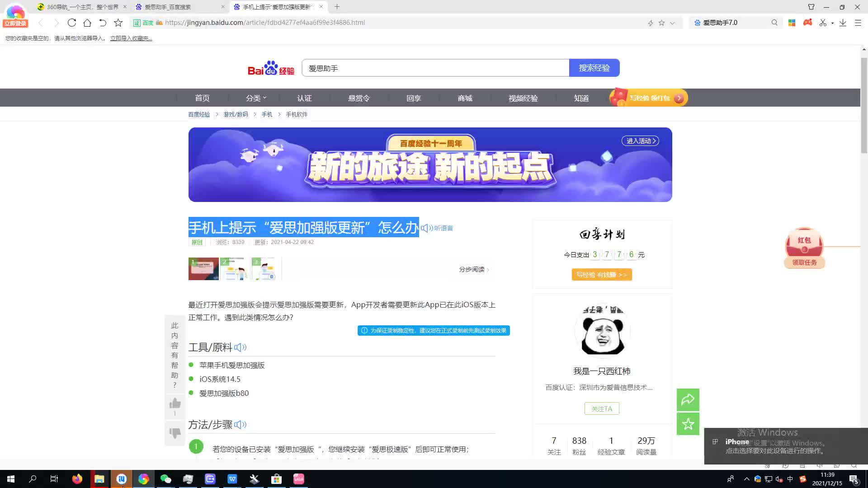Image resolution: width=868 pixels, height=488 pixels.
Task: Open the 视频经验 navigation item
Action: 523,98
